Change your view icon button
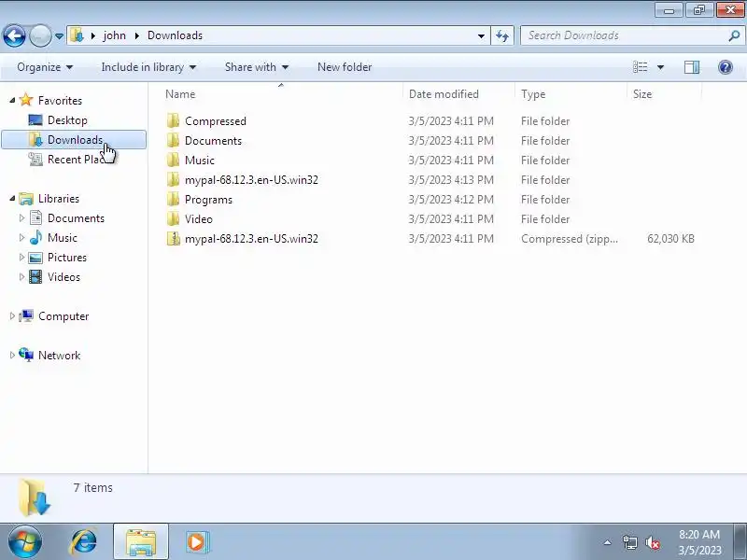 coord(640,67)
